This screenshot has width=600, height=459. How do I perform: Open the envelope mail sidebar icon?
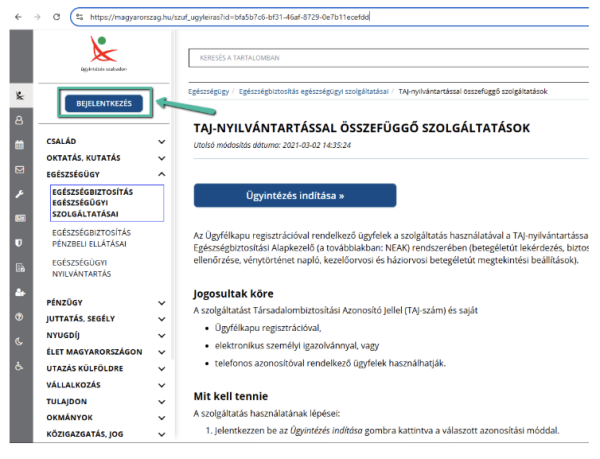19,169
